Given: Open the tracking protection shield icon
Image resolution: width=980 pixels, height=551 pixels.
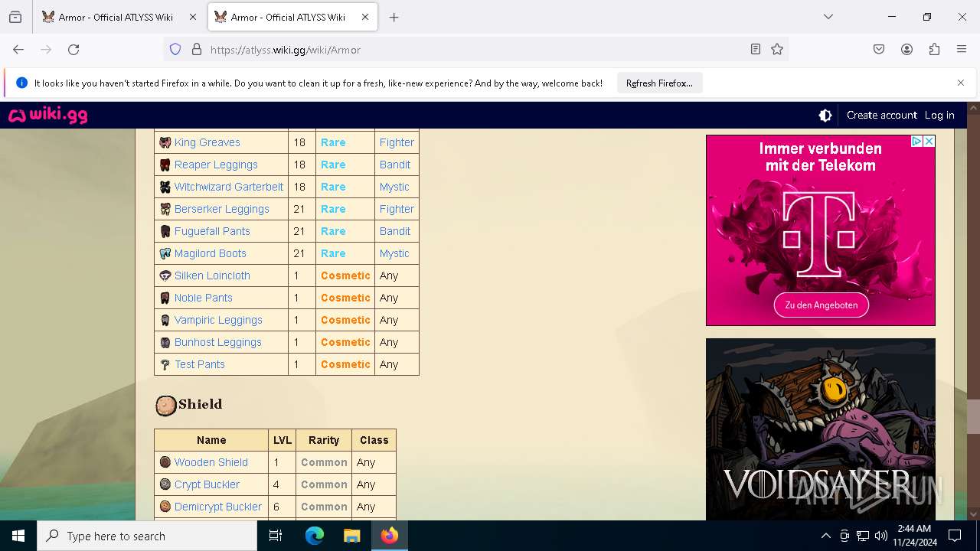Looking at the screenshot, I should tap(175, 50).
